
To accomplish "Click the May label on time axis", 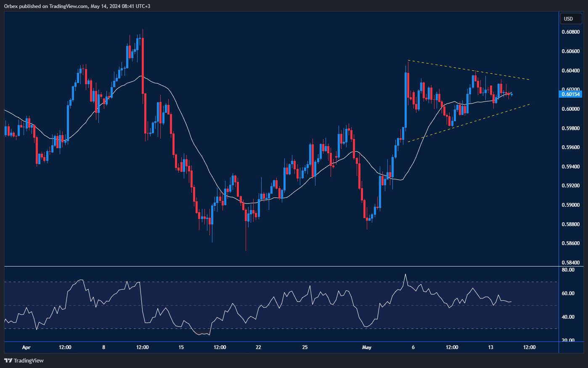I will [367, 347].
